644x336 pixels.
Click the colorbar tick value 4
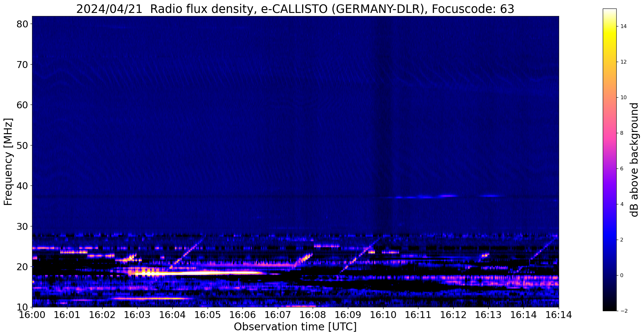(x=622, y=204)
